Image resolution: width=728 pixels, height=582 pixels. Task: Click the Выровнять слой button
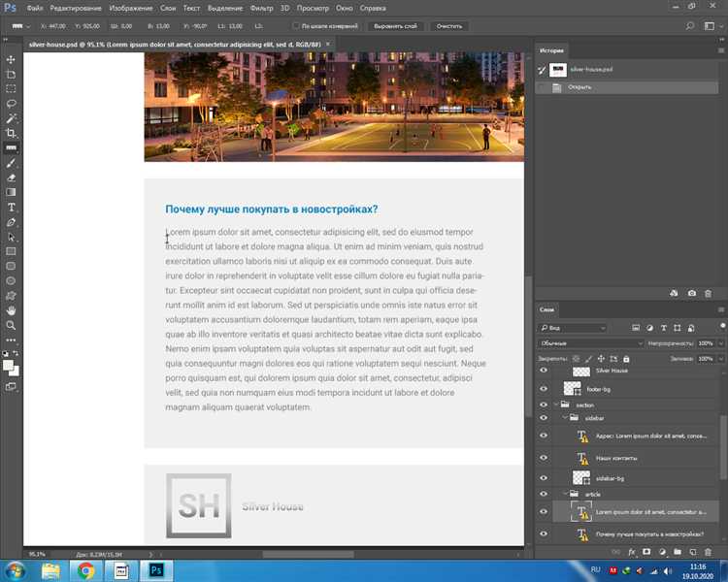click(x=395, y=26)
